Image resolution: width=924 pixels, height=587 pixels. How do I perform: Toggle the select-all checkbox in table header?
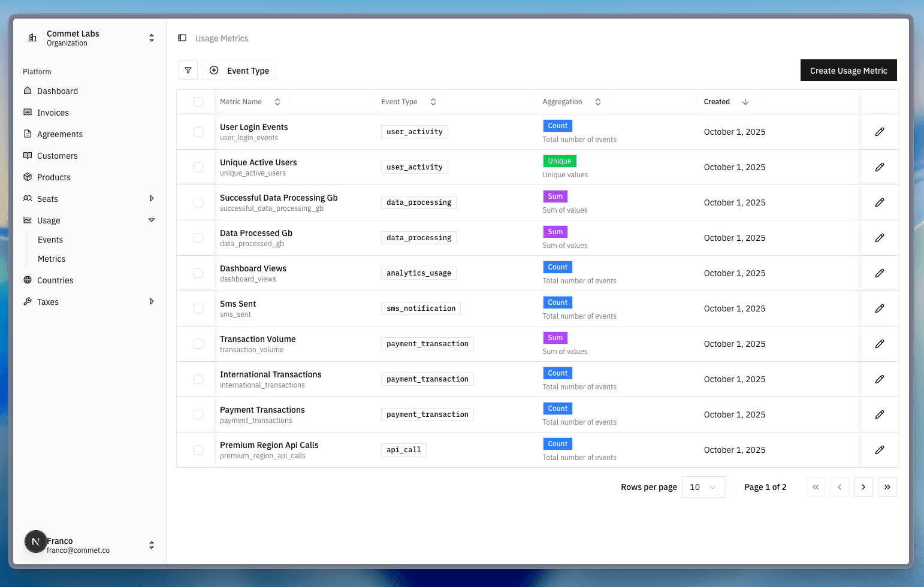click(198, 101)
